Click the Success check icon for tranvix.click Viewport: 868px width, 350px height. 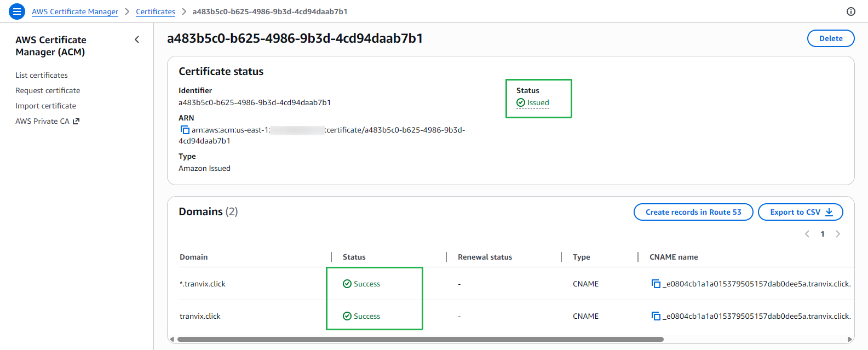[x=347, y=316]
